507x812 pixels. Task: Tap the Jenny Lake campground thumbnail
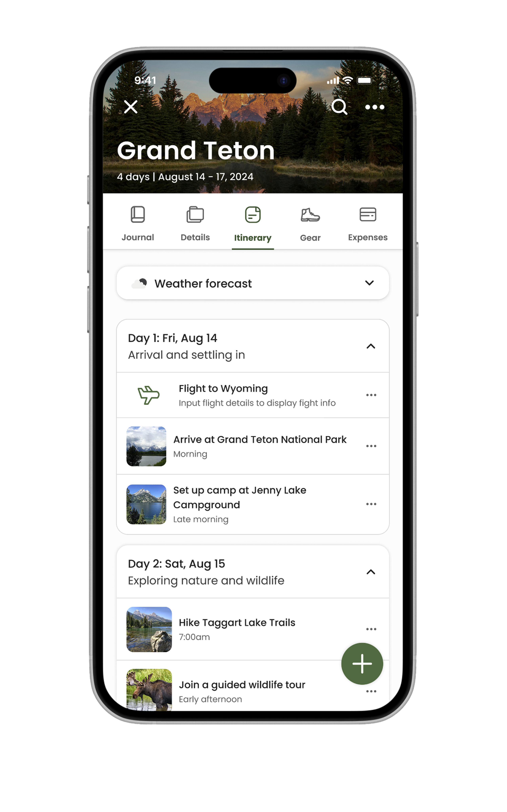pos(146,504)
